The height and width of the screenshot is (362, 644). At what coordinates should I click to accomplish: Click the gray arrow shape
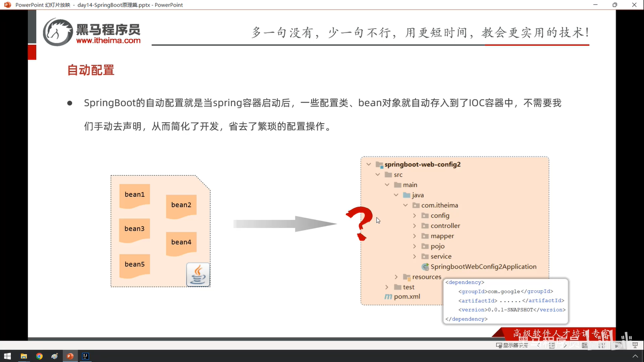tap(286, 224)
